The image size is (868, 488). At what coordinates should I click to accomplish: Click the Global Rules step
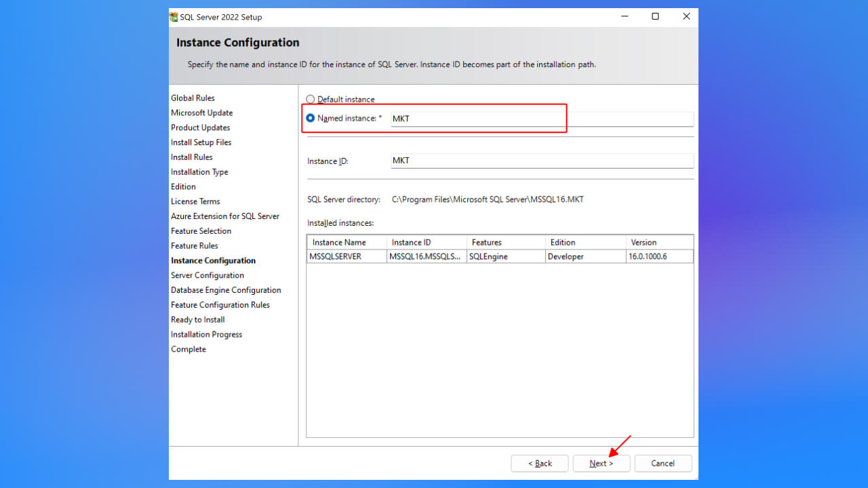[193, 98]
